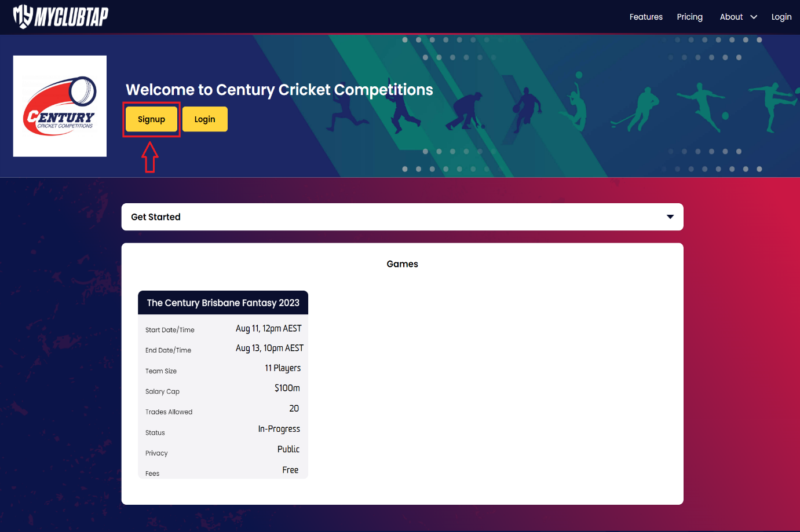The image size is (800, 532).
Task: Click the yellow Login button
Action: point(204,119)
